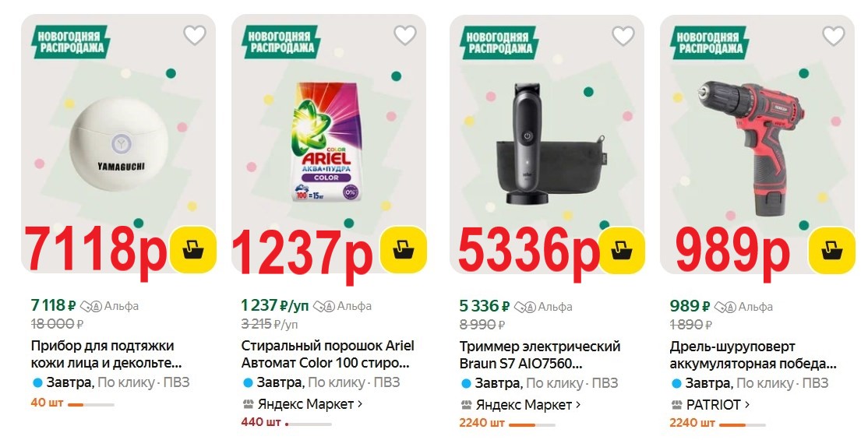Add Ariel washing powder to cart
Image resolution: width=868 pixels, height=440 pixels.
point(403,250)
